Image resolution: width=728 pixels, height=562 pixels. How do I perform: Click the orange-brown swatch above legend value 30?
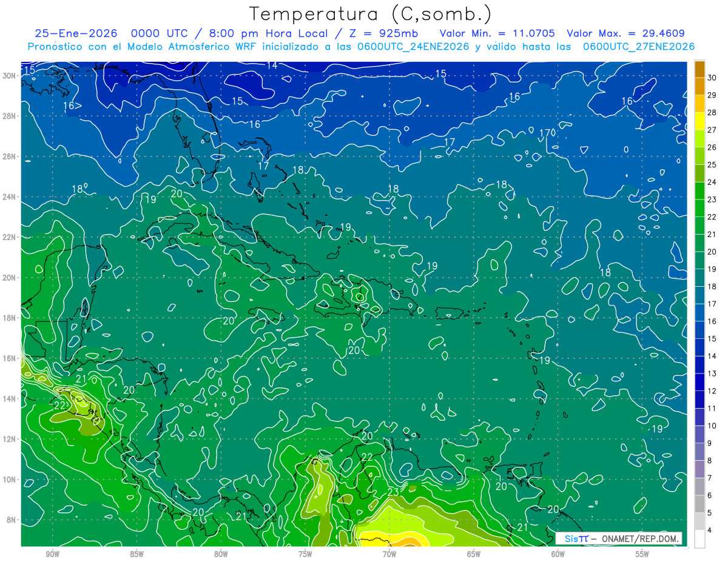[699, 69]
